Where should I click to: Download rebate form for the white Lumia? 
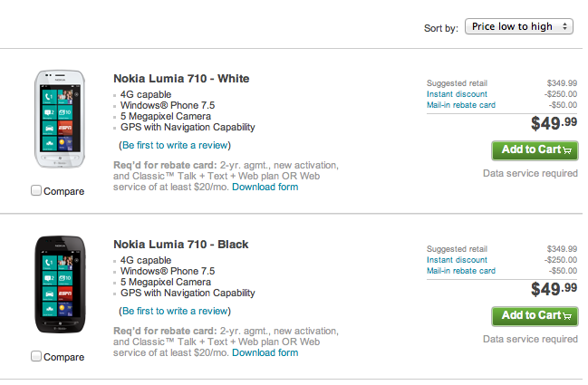265,187
